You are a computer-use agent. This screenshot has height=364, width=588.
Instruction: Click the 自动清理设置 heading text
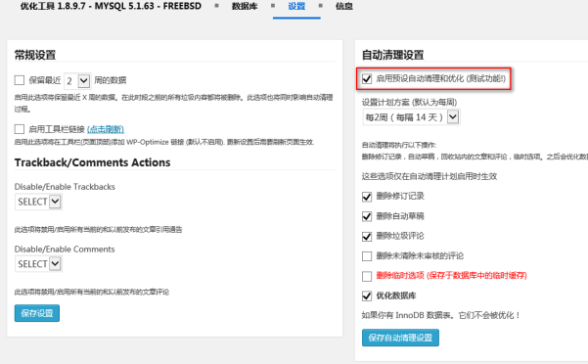pos(392,55)
